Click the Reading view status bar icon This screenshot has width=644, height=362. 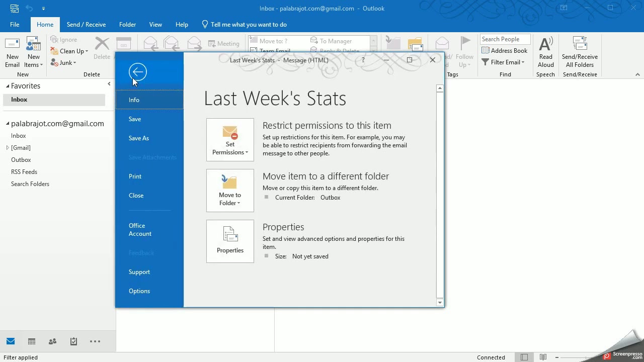tap(543, 357)
